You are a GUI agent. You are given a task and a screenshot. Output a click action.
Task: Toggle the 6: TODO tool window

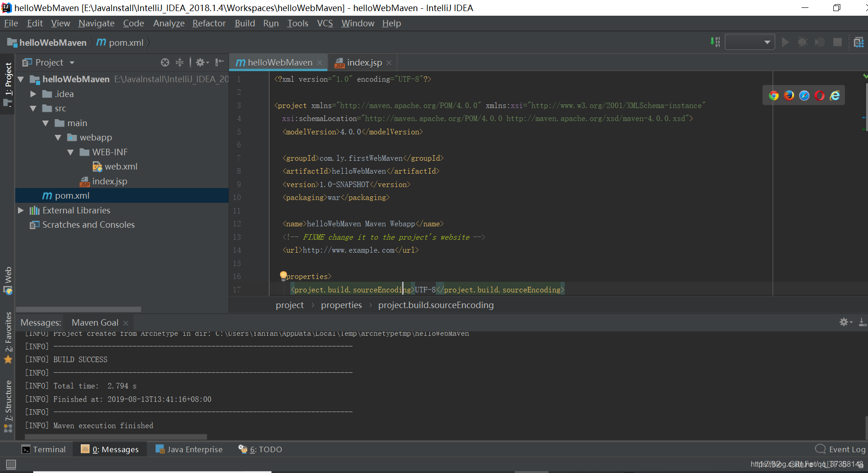coord(260,449)
